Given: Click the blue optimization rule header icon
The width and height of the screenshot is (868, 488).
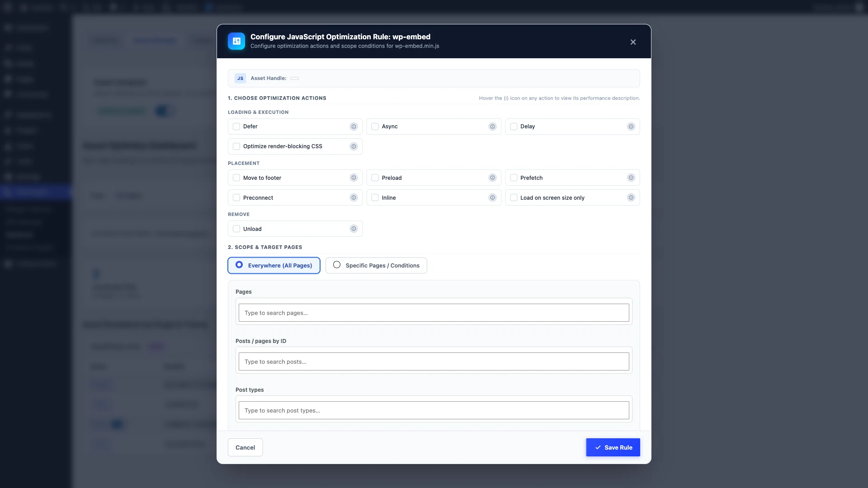Looking at the screenshot, I should click(x=236, y=41).
